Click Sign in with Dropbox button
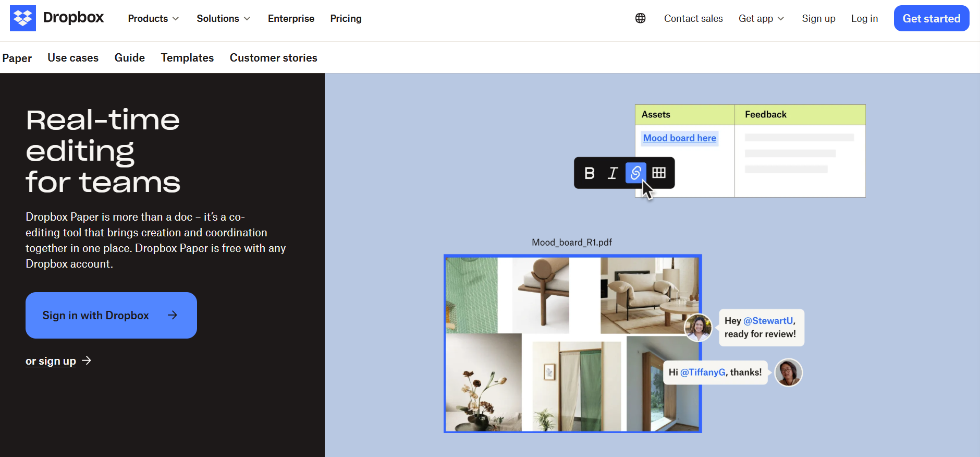This screenshot has width=980, height=457. (111, 315)
